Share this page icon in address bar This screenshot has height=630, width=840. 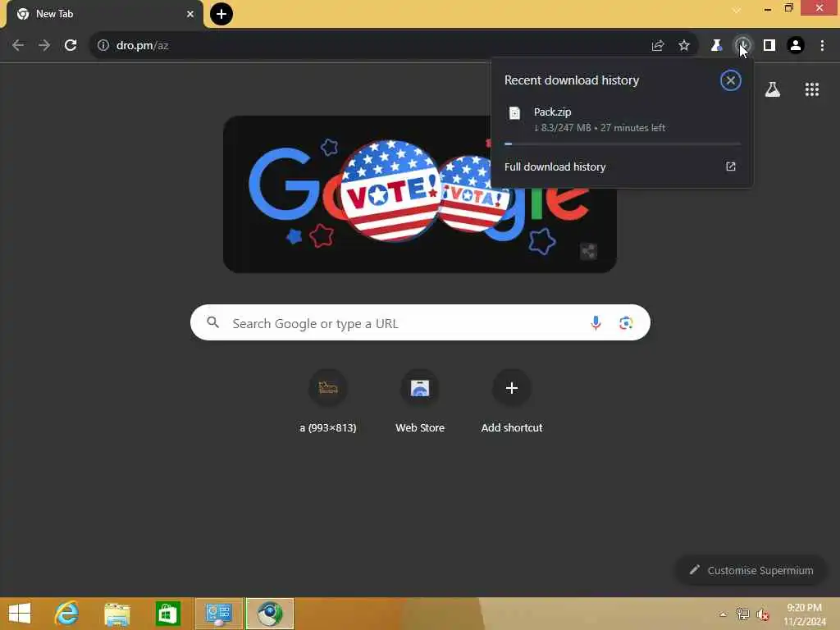point(658,46)
